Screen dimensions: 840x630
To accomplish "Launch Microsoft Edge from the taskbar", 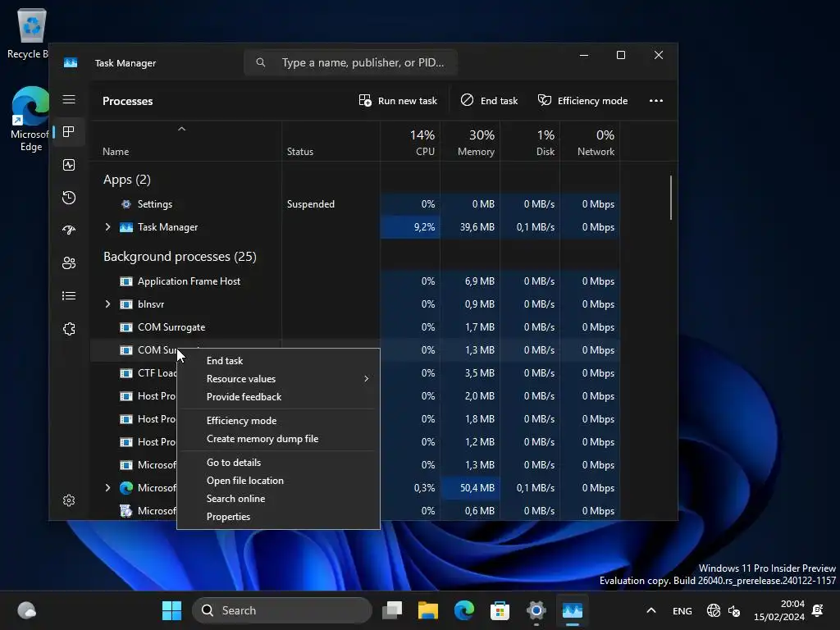I will (x=464, y=610).
